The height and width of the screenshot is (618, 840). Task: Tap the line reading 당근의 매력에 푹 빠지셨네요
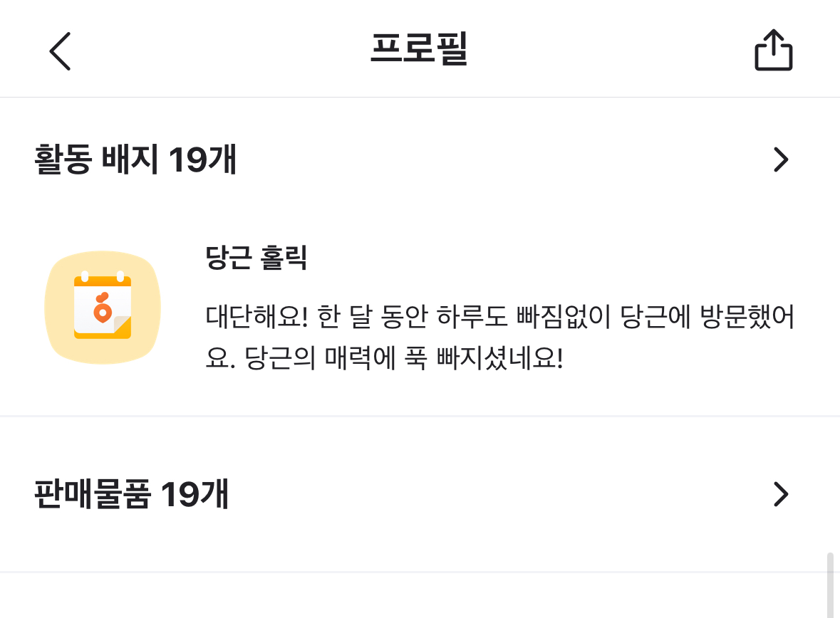click(385, 360)
